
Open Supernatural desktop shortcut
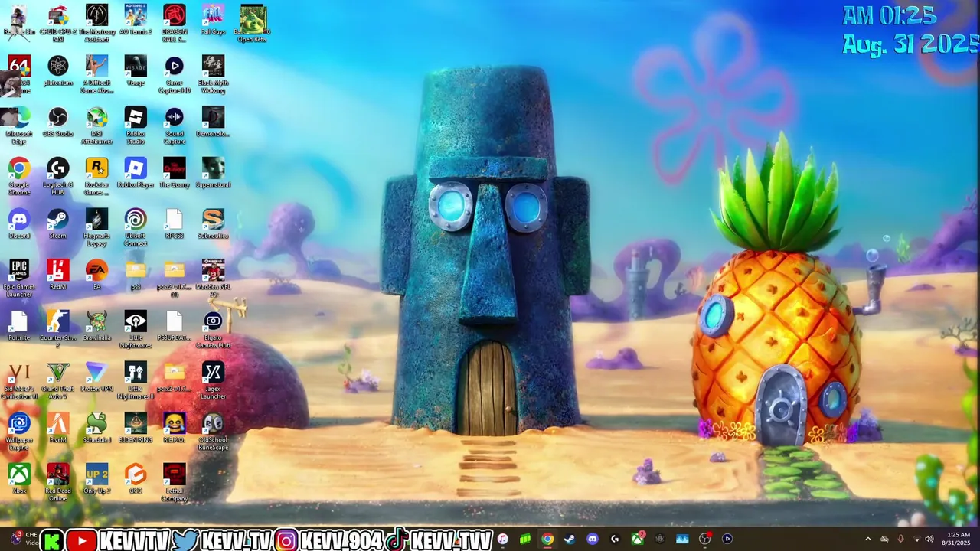click(213, 174)
